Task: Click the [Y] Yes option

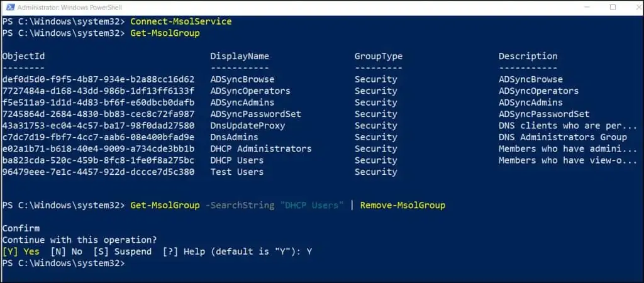Action: (21, 252)
